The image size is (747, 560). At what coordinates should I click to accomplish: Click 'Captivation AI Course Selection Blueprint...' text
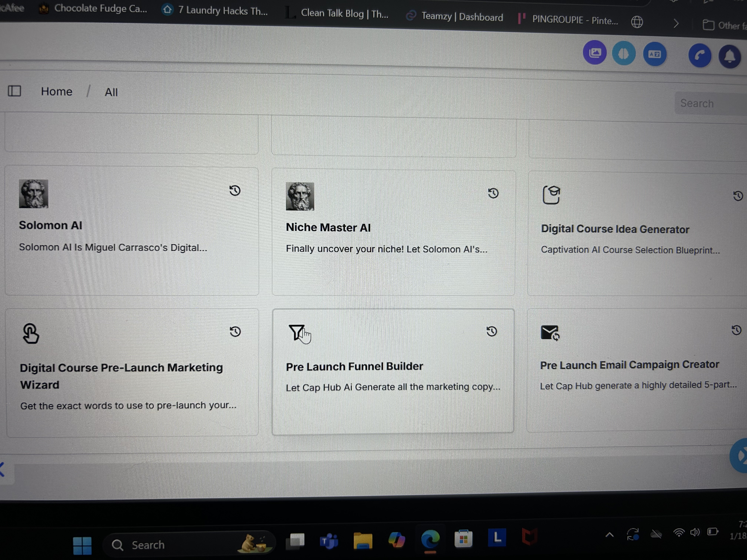click(630, 250)
